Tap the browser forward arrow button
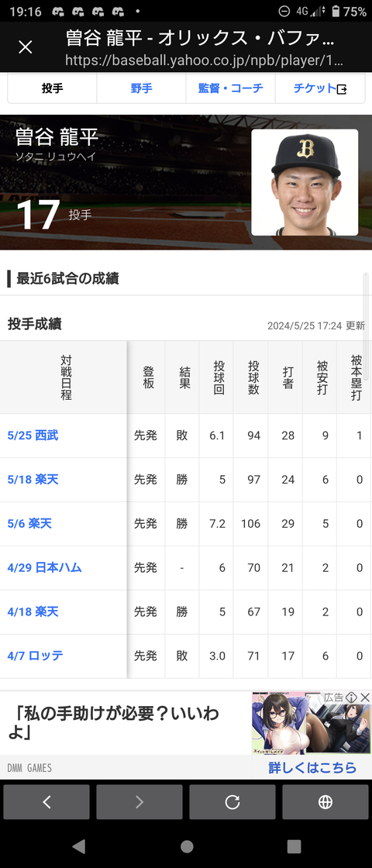Screen dimensions: 372x868 pos(139,801)
